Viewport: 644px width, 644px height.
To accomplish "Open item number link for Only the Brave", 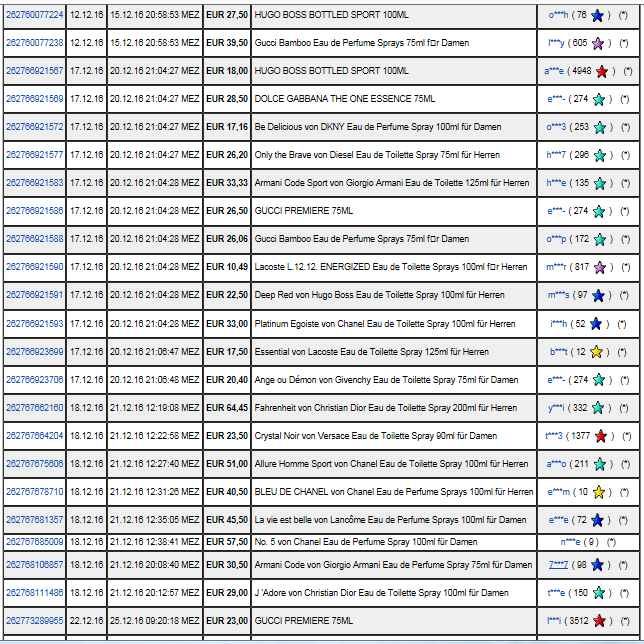I will 35,155.
